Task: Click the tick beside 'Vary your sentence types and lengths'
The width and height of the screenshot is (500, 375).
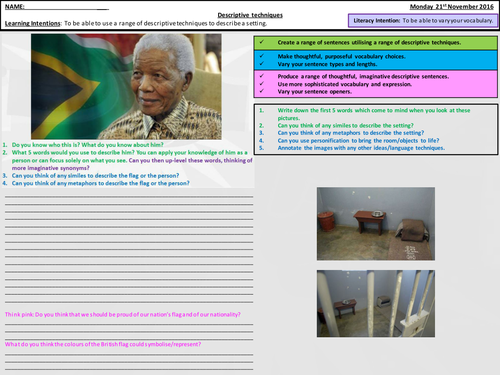Action: point(262,64)
